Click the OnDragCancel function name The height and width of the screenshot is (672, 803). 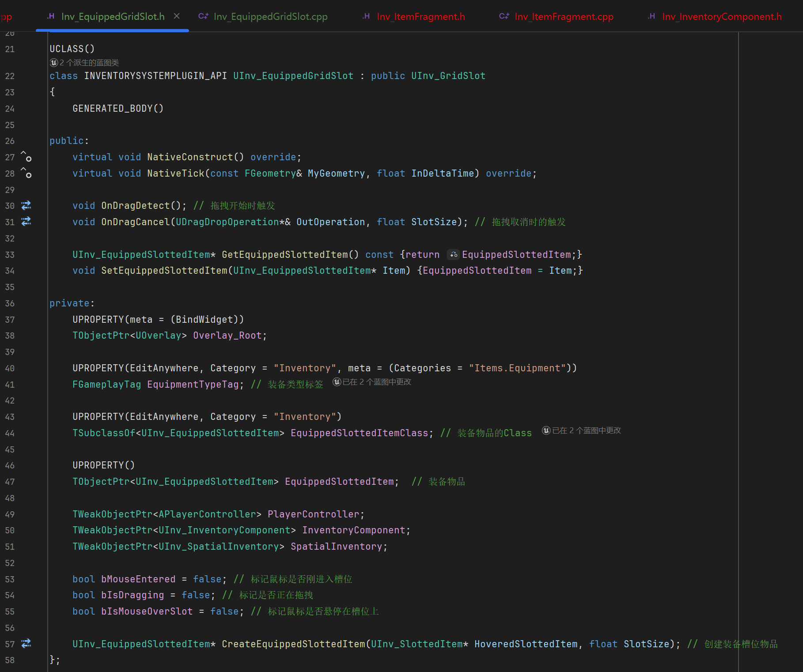point(136,222)
